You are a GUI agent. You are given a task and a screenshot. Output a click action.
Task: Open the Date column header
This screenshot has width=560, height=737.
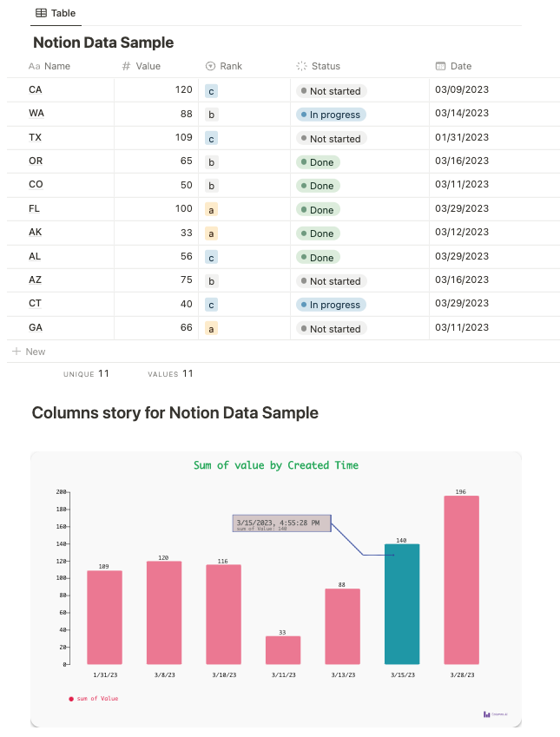coord(454,66)
